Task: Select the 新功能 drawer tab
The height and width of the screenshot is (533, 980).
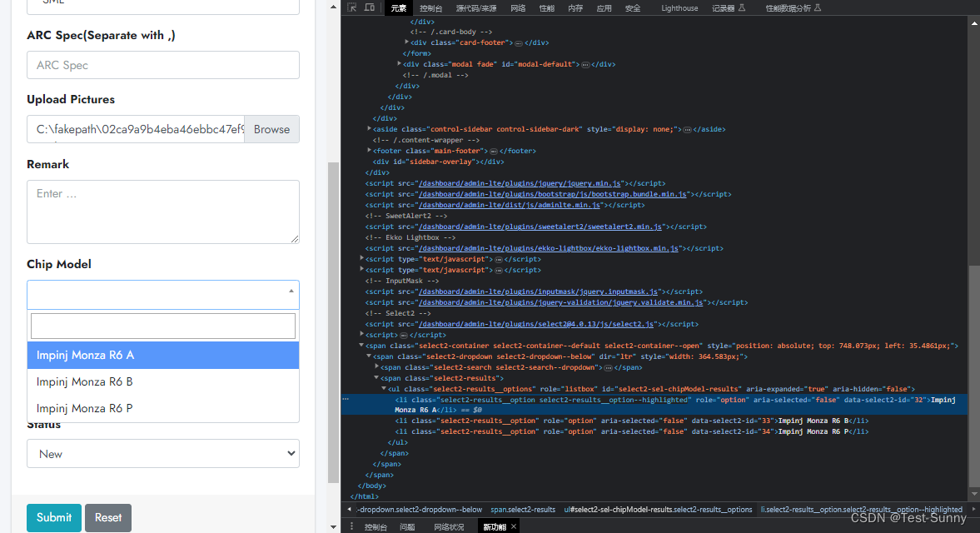Action: [x=495, y=526]
